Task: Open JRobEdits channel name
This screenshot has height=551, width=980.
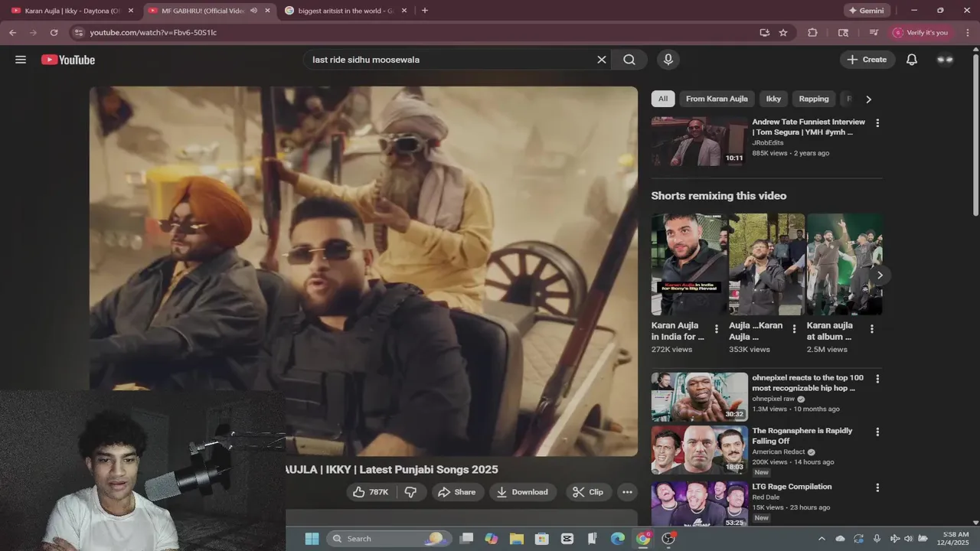Action: (x=768, y=142)
